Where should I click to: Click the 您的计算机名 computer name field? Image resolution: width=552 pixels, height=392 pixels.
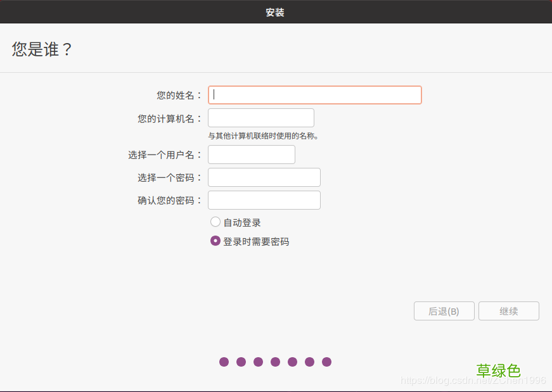[260, 117]
